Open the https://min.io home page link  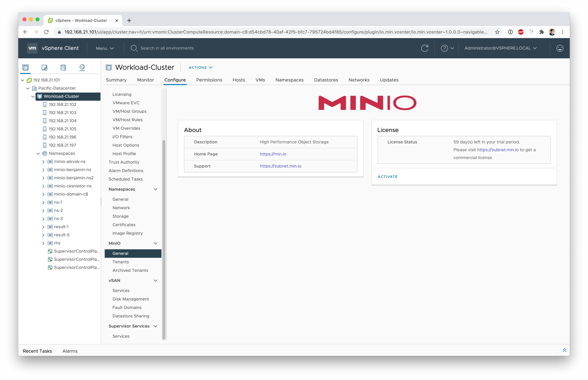tap(273, 154)
